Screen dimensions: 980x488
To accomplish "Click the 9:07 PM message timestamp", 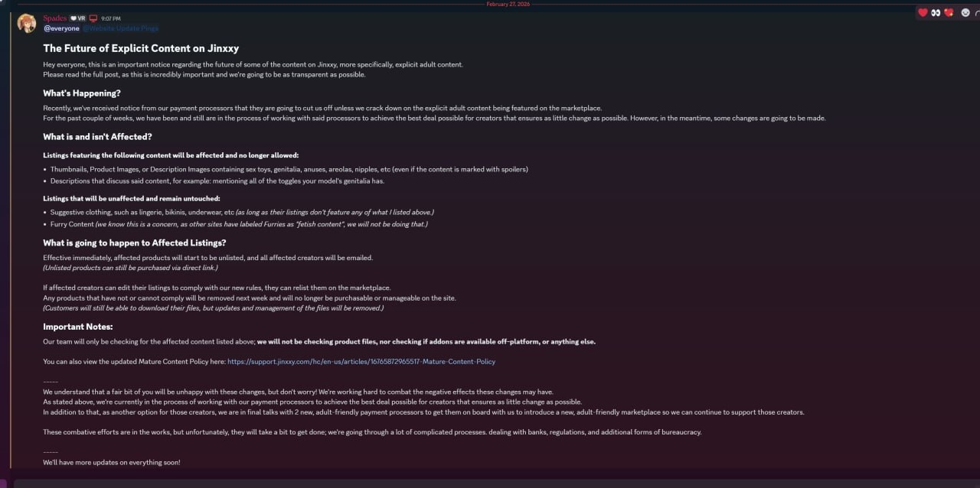I will (x=111, y=18).
